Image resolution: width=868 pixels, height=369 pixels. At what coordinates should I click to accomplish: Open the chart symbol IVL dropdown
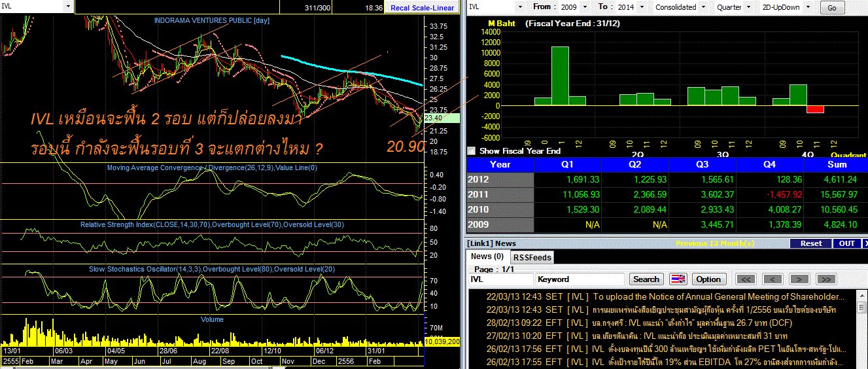click(x=68, y=7)
